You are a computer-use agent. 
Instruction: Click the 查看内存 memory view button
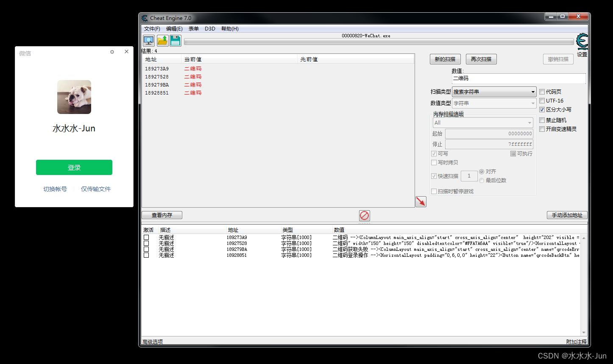point(162,215)
